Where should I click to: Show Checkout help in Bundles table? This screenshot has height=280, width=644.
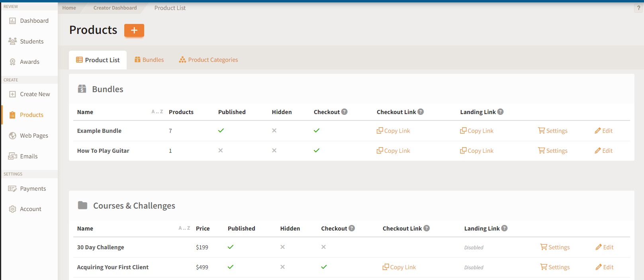[345, 112]
